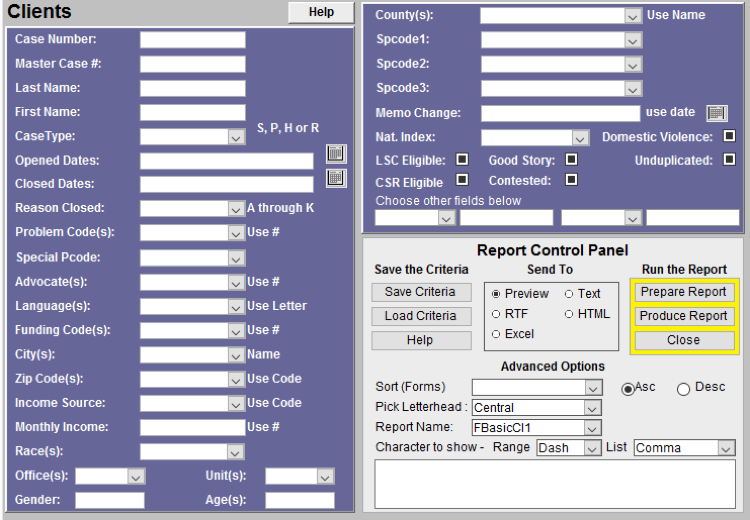Choose Desc sort order
The height and width of the screenshot is (520, 750).
click(683, 389)
